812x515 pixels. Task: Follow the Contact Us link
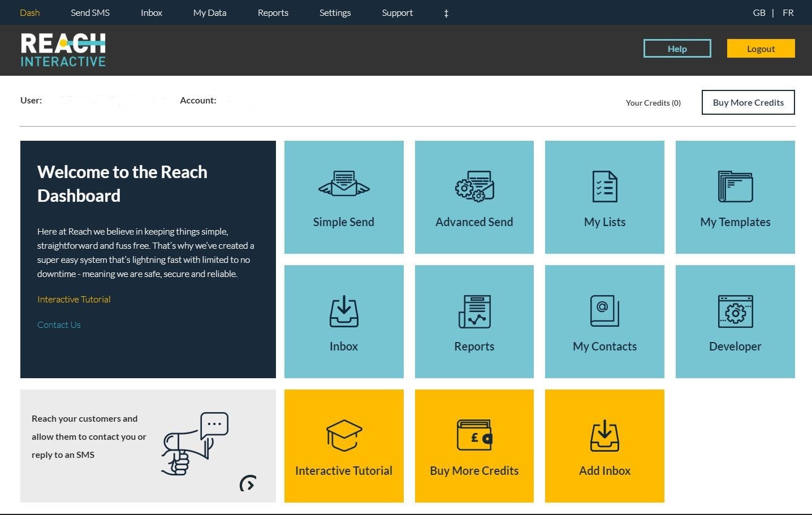(x=59, y=324)
